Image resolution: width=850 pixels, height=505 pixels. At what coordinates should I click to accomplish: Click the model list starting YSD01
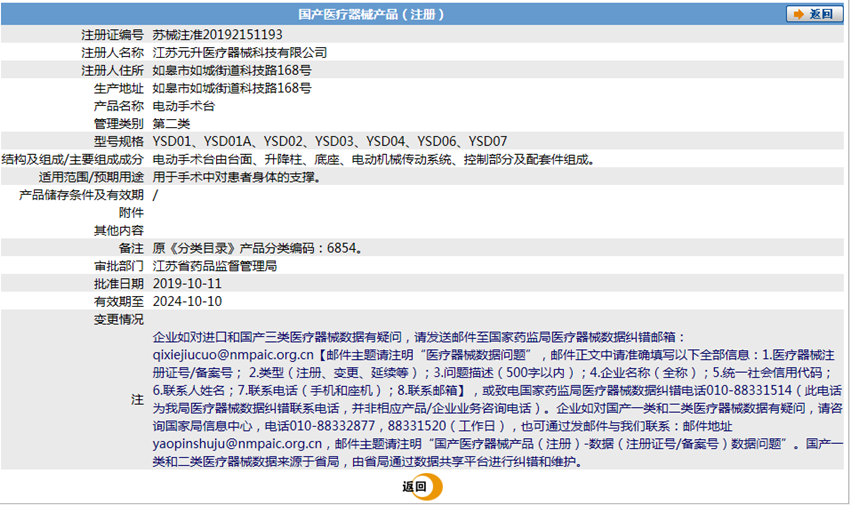(330, 141)
